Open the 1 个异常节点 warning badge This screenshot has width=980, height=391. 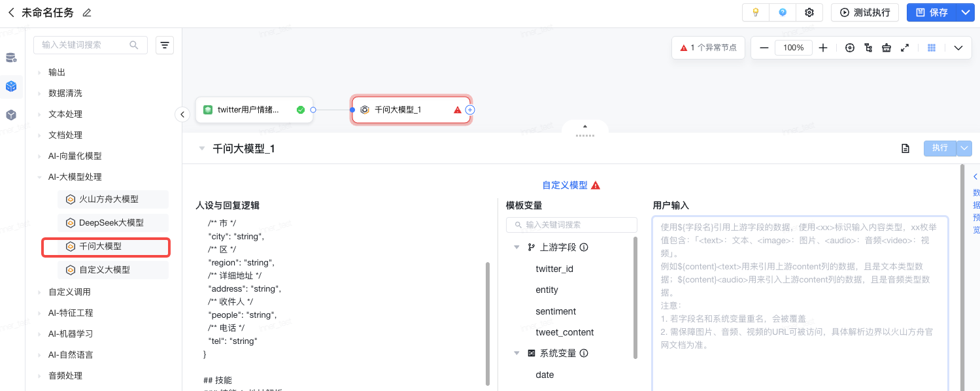click(708, 48)
